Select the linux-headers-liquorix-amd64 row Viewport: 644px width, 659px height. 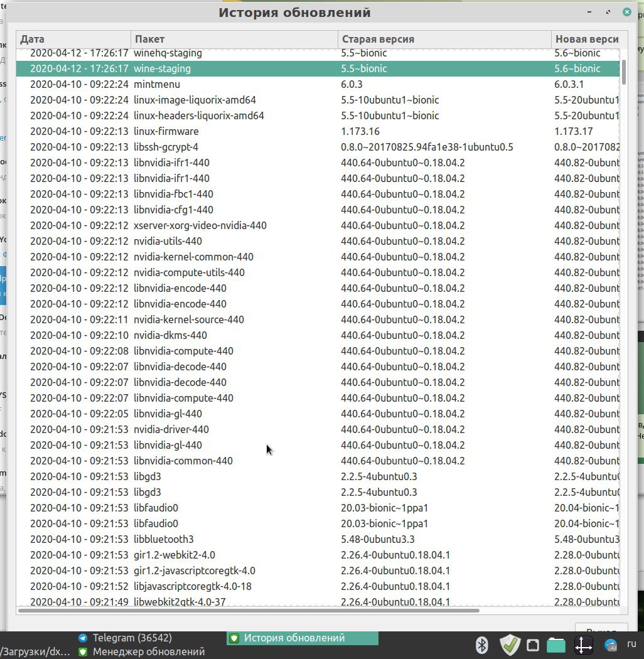click(x=318, y=115)
